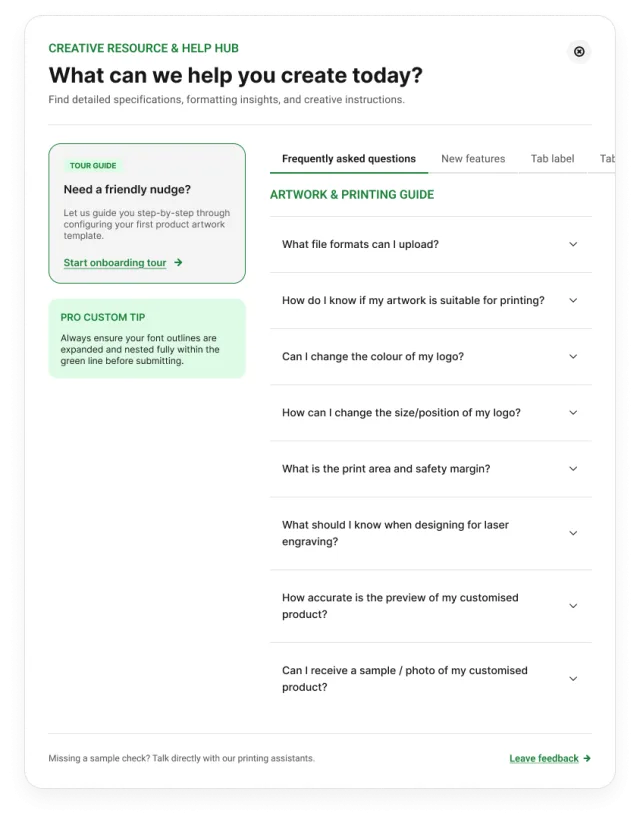Expand chevron for file formats question
Viewport: 640px width, 822px height.
(x=573, y=244)
